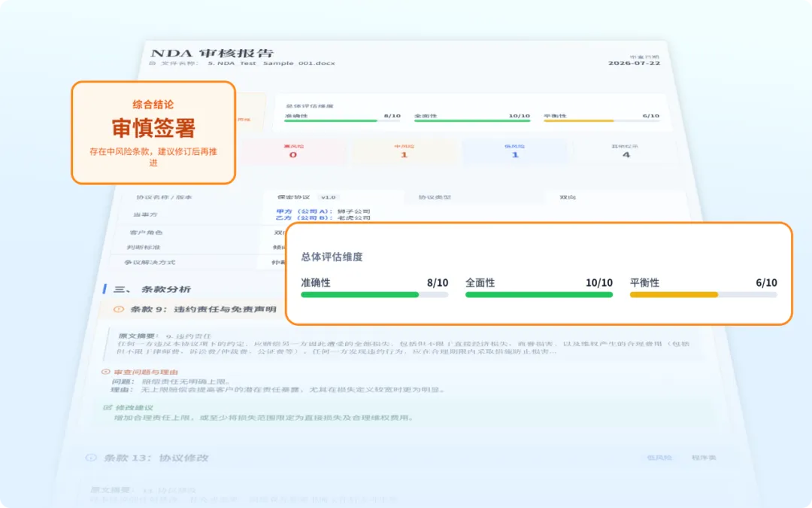Image resolution: width=812 pixels, height=508 pixels.
Task: Click the yellow 平衡性 6/10 progress bar in the callout
Action: point(703,294)
